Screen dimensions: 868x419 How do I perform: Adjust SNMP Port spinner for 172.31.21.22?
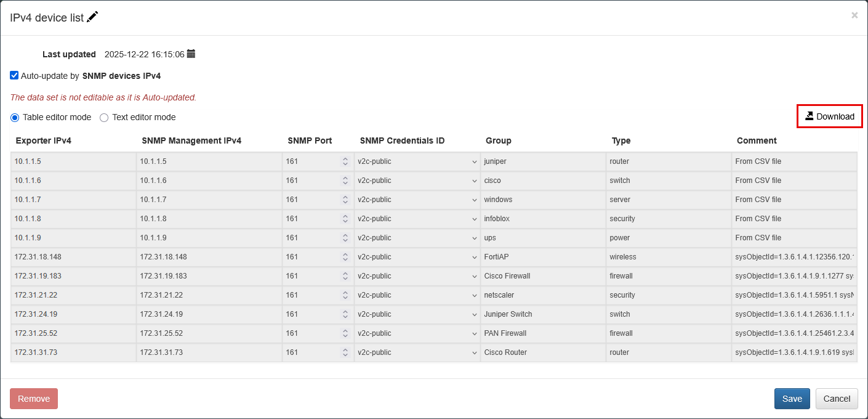pos(345,295)
